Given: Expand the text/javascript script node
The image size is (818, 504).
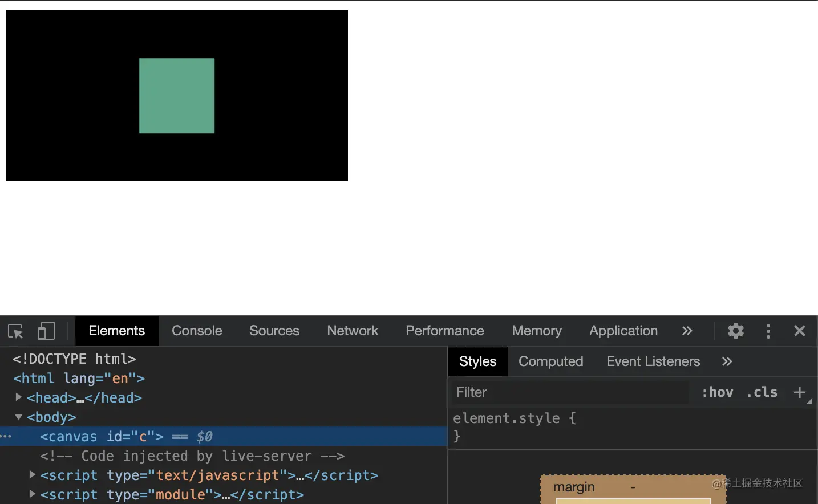Looking at the screenshot, I should pos(32,474).
